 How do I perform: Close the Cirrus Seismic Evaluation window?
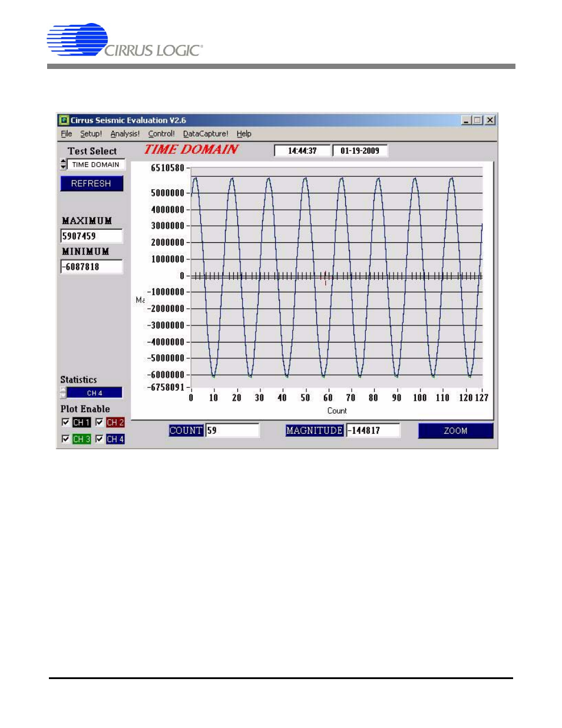click(x=490, y=120)
